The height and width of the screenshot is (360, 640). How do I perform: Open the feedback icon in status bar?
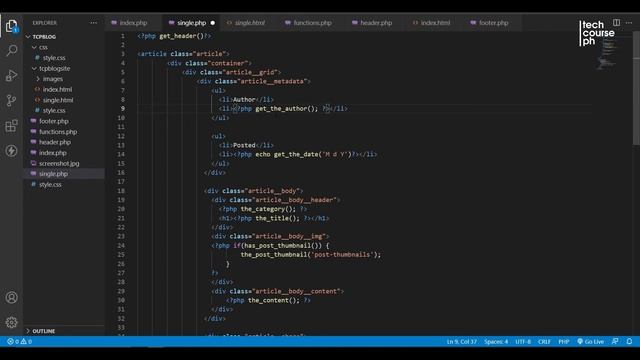point(615,342)
